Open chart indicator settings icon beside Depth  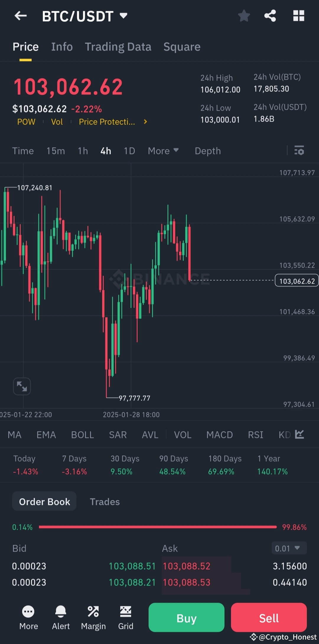pos(300,151)
